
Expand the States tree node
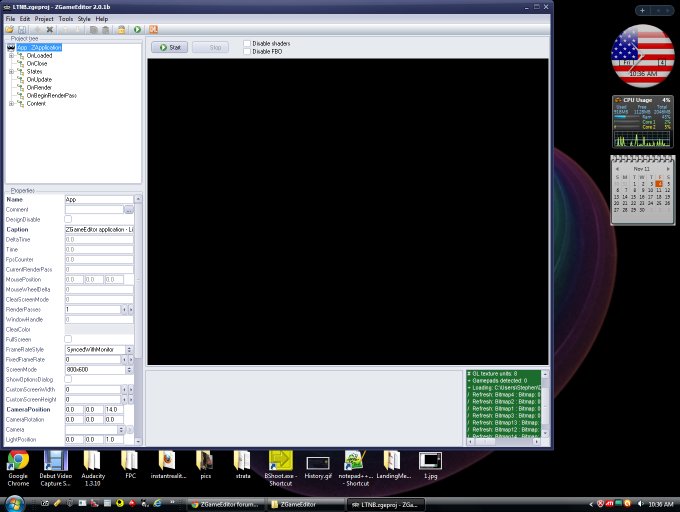11,72
